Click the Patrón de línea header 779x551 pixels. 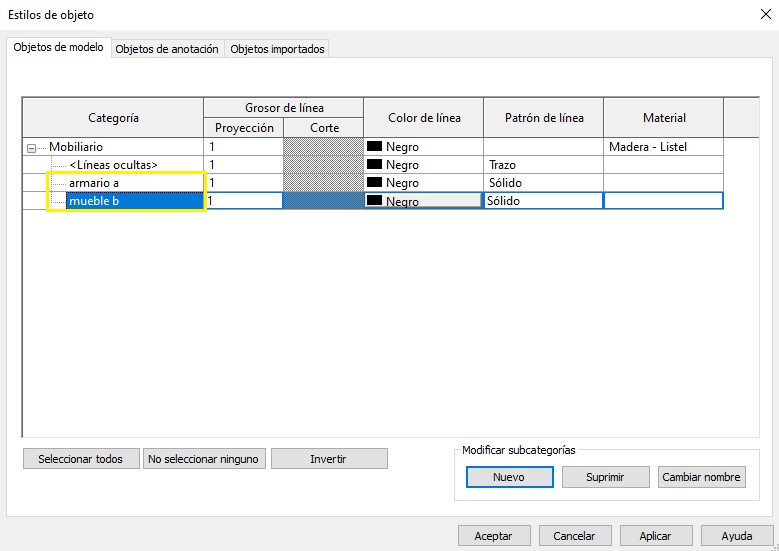tap(544, 118)
